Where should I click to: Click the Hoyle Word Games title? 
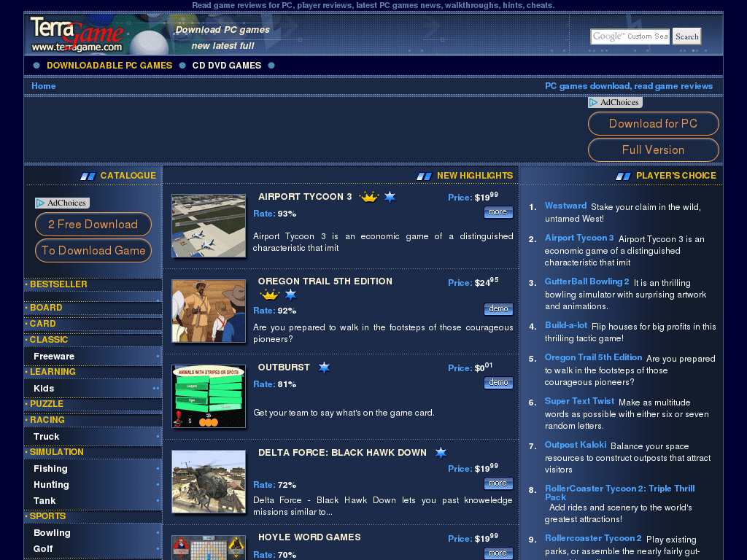(x=309, y=537)
